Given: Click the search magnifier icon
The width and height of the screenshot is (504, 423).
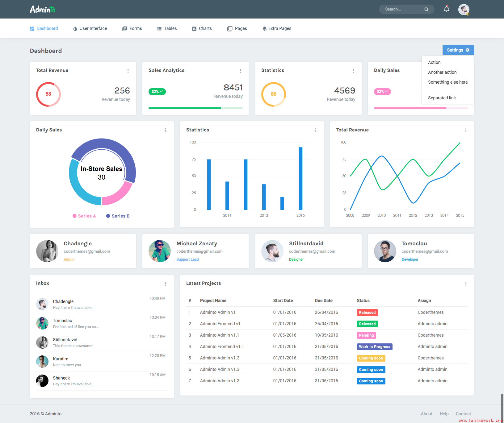Looking at the screenshot, I should pos(426,9).
